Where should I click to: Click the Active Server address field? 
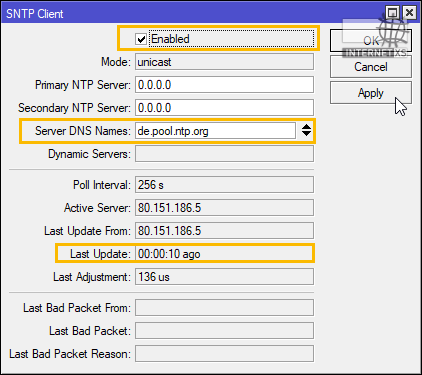[224, 208]
